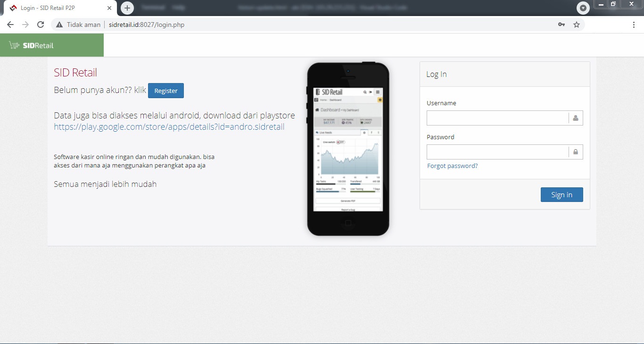
Task: Click the browser back arrow
Action: 10,25
